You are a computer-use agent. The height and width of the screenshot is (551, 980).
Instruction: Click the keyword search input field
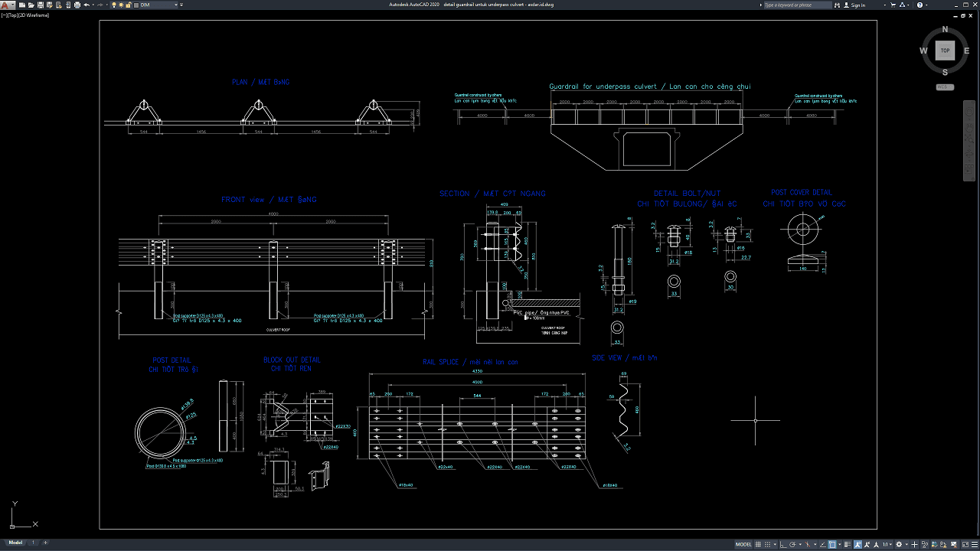coord(796,5)
